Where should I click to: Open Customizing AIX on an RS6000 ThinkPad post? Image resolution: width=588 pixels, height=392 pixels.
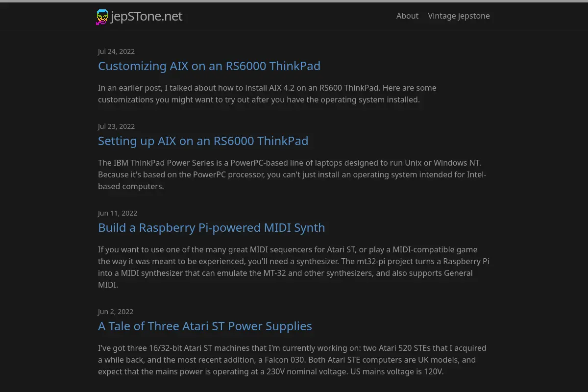(x=209, y=66)
